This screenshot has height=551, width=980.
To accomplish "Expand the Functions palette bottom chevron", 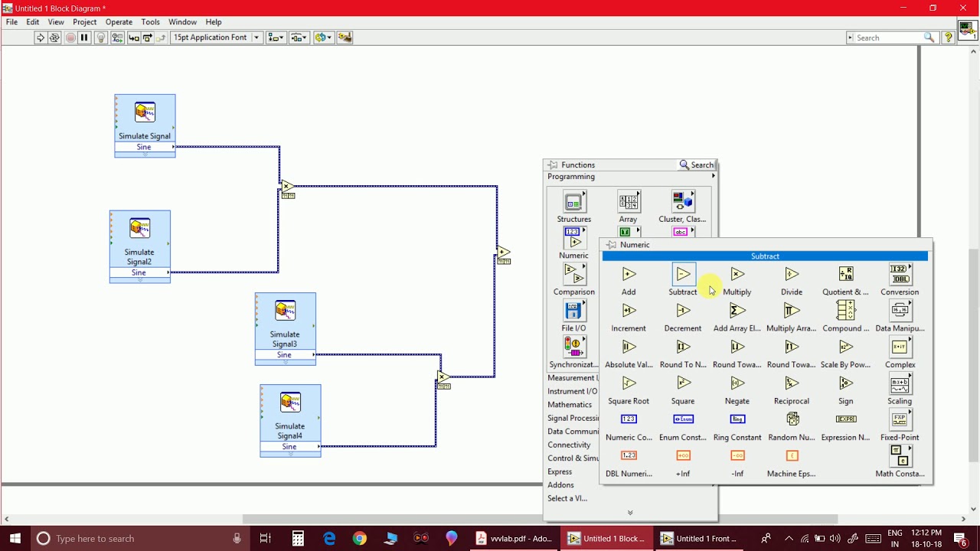I will (630, 513).
